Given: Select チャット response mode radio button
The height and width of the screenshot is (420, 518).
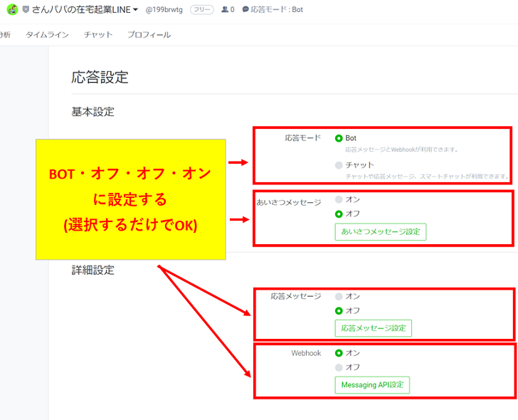Looking at the screenshot, I should (x=339, y=165).
